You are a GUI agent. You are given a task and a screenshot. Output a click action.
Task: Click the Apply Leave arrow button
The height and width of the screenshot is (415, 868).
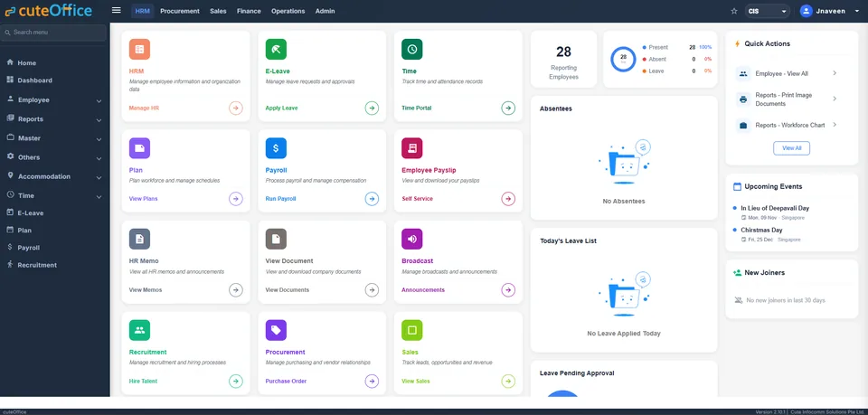pyautogui.click(x=372, y=108)
